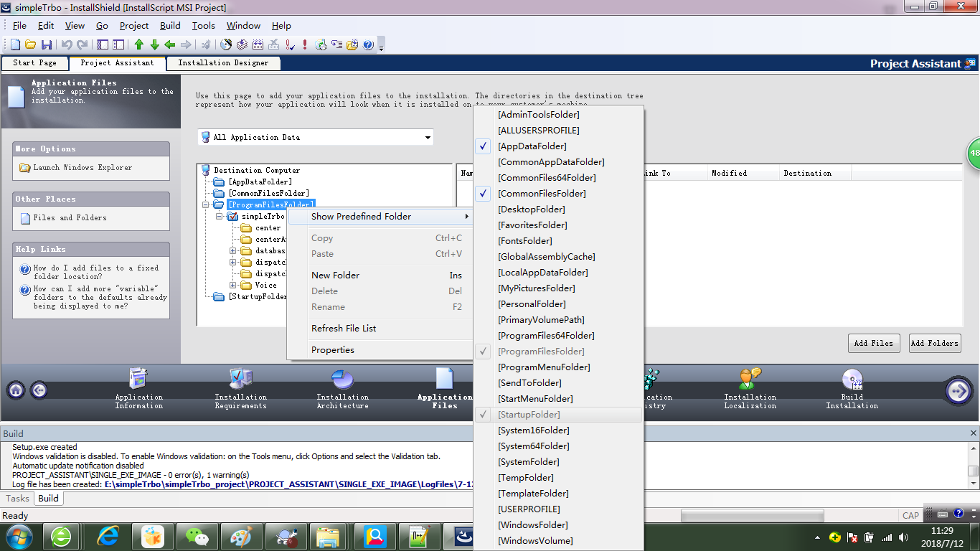Go to Build Installation step icon
980x551 pixels.
coord(852,378)
